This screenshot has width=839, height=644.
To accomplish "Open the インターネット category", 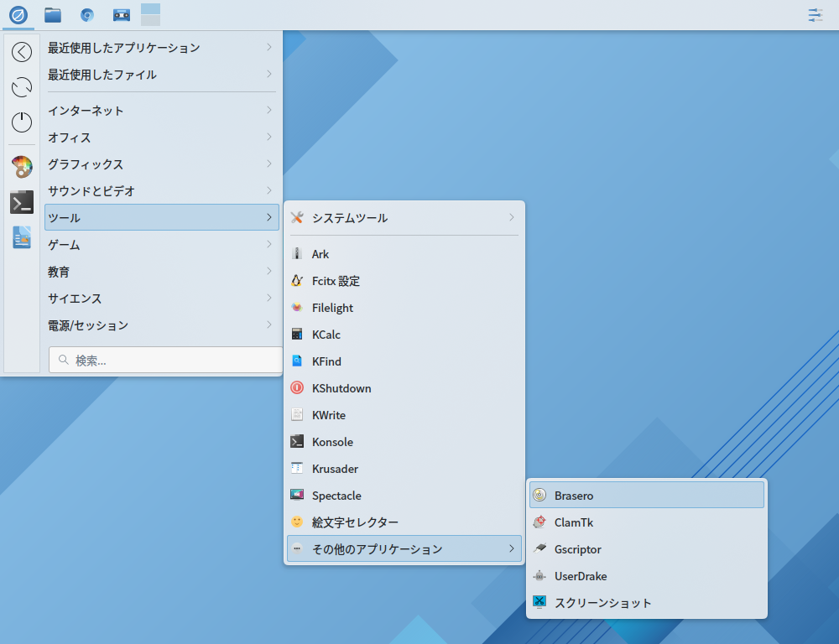I will click(x=162, y=110).
